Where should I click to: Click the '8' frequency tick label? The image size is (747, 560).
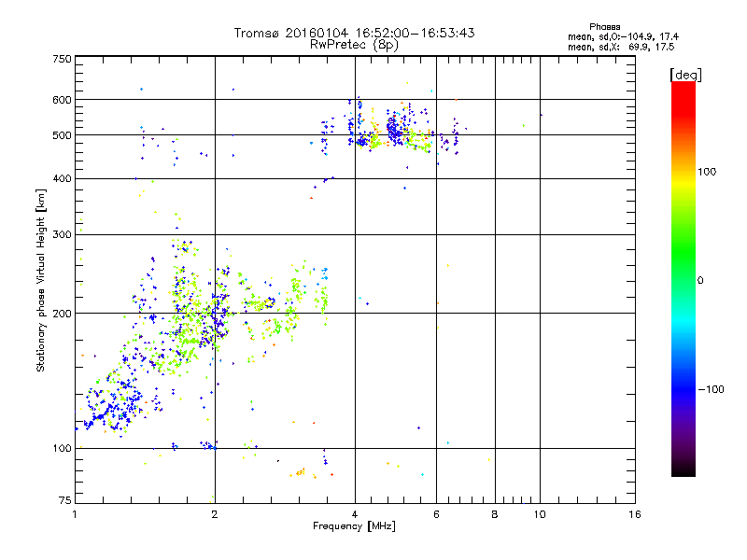coord(495,514)
